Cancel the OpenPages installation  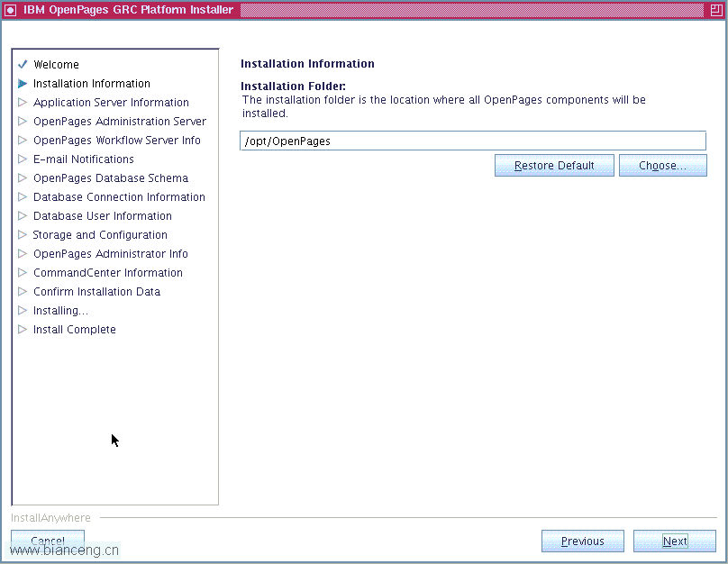click(48, 541)
